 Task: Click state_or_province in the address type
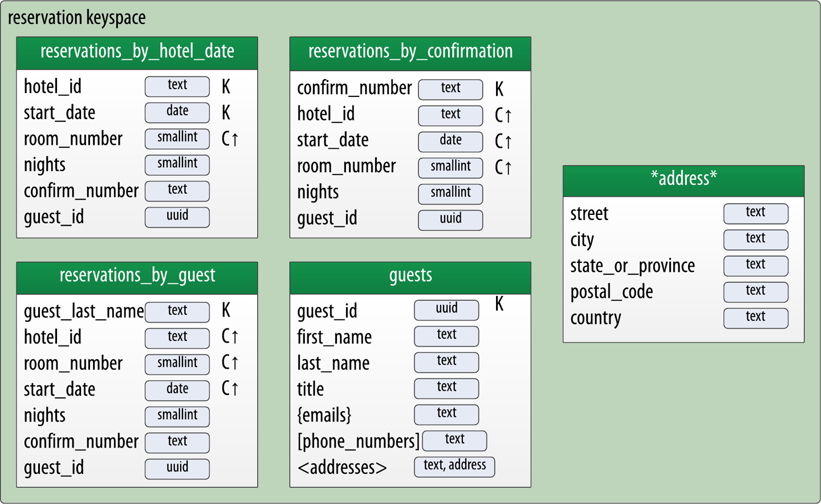pyautogui.click(x=632, y=266)
